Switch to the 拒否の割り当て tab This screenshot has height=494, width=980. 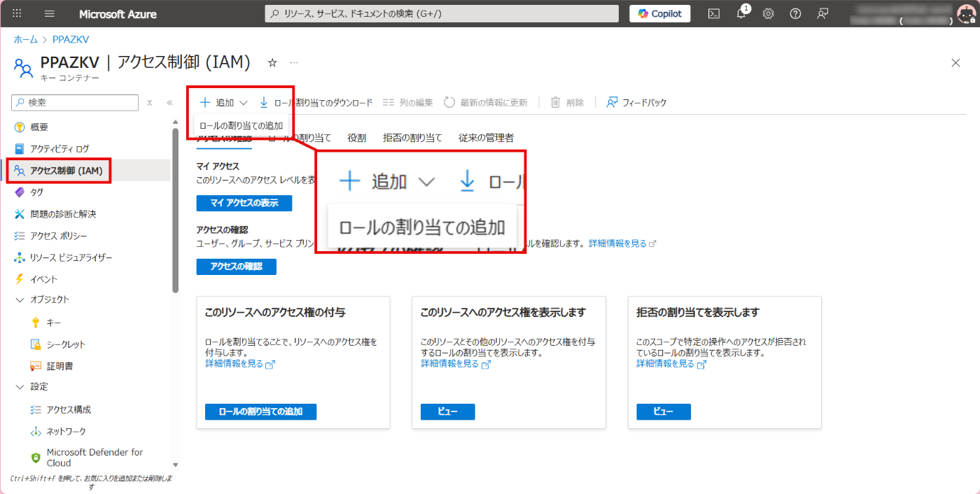tap(412, 138)
